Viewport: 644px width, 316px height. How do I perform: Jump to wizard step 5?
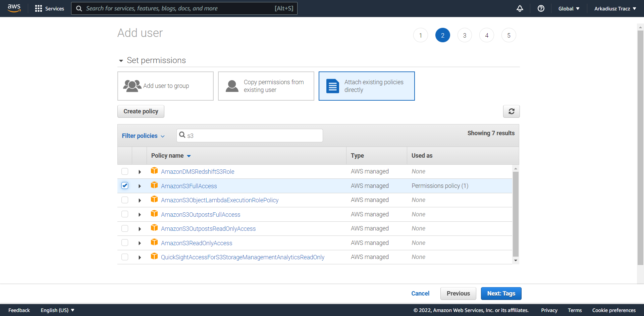pos(509,35)
